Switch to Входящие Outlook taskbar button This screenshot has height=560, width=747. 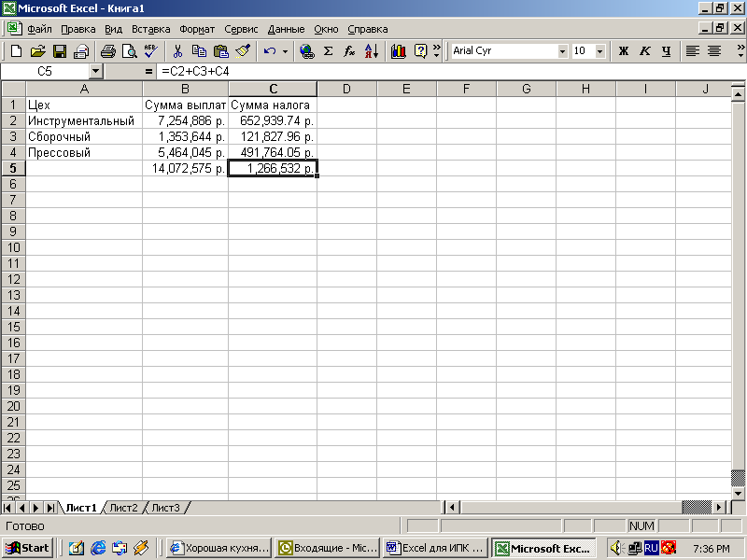click(x=328, y=548)
